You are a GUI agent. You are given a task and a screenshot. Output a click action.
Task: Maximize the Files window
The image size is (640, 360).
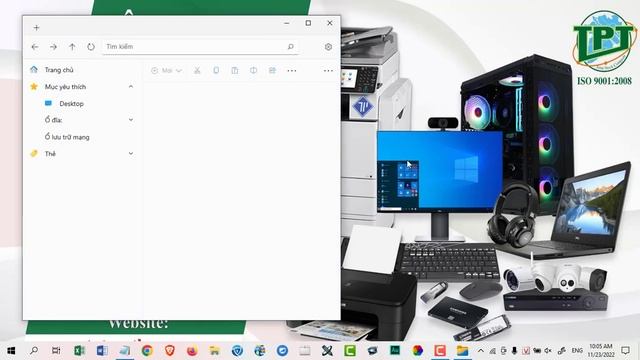coord(308,23)
